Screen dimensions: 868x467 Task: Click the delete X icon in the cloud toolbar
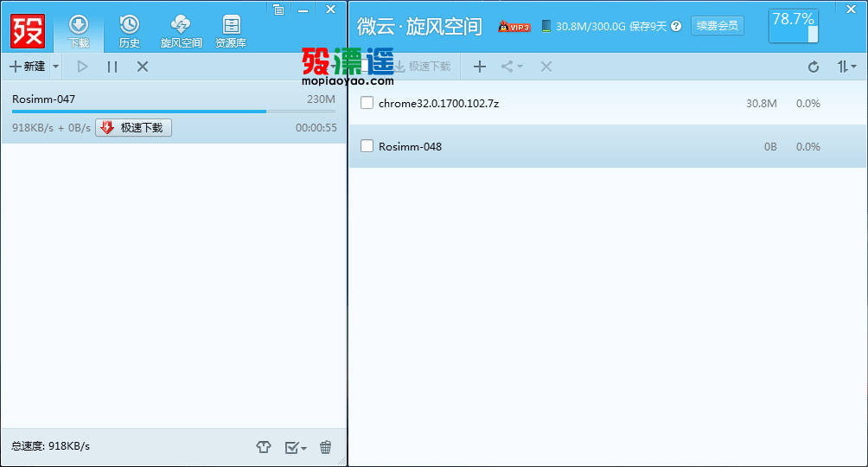pyautogui.click(x=546, y=67)
